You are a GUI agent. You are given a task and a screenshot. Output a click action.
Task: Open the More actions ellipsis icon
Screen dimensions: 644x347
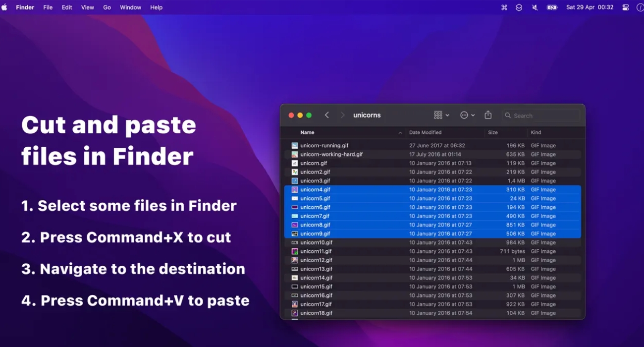click(x=464, y=115)
